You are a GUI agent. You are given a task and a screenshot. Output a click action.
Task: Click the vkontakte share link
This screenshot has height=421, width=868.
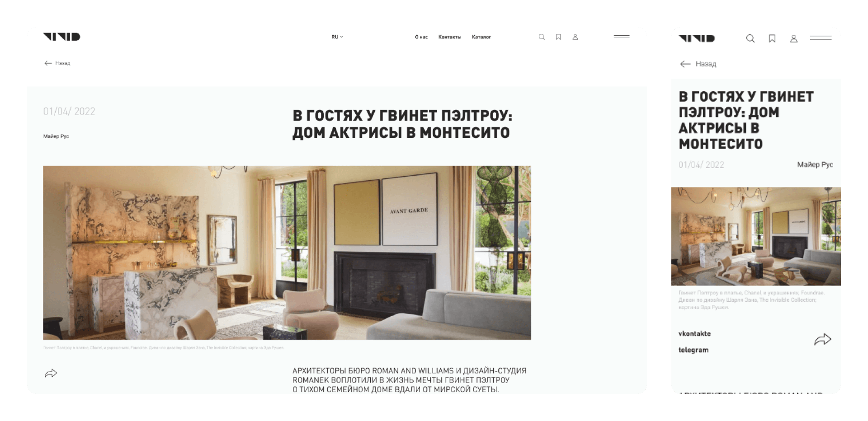coord(694,334)
